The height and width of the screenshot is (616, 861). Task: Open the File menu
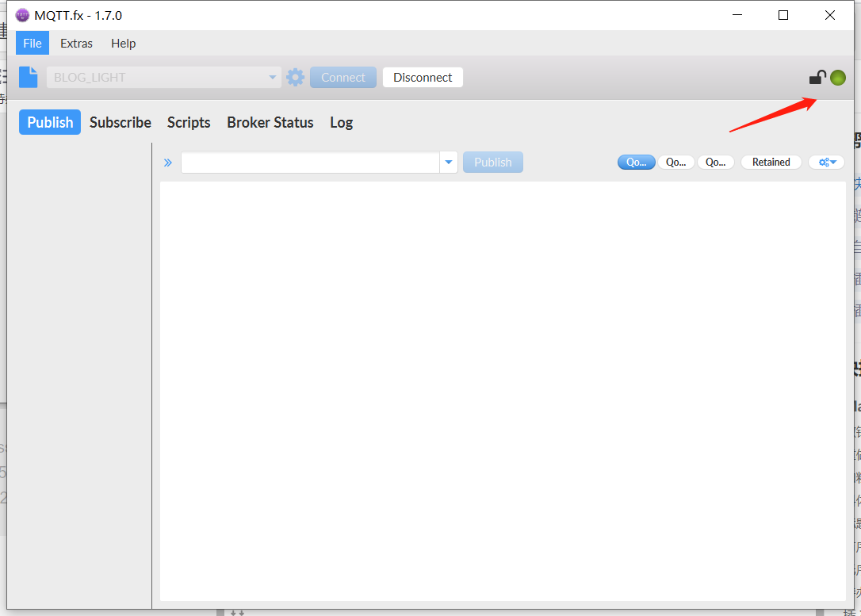point(33,44)
